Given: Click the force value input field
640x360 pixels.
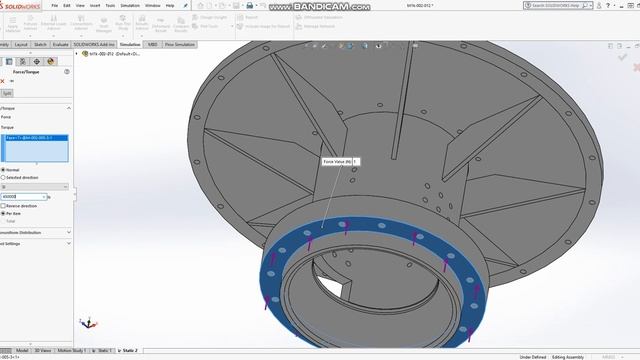Looking at the screenshot, I should (x=23, y=197).
